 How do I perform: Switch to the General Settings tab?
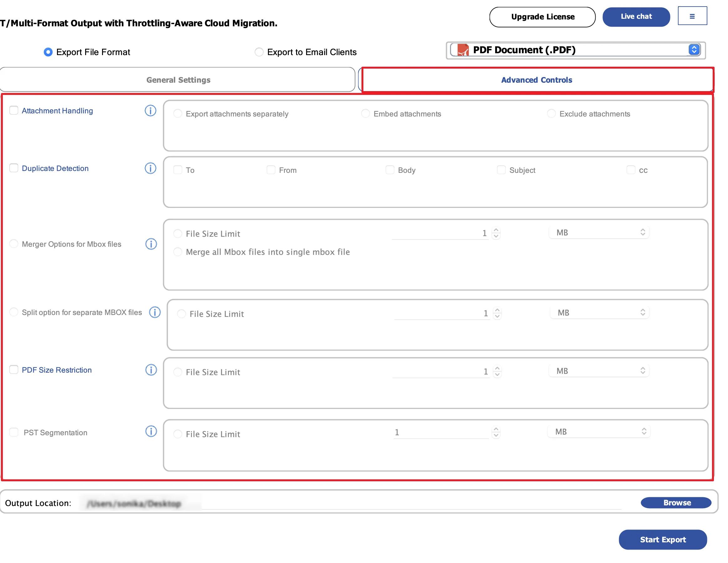178,80
